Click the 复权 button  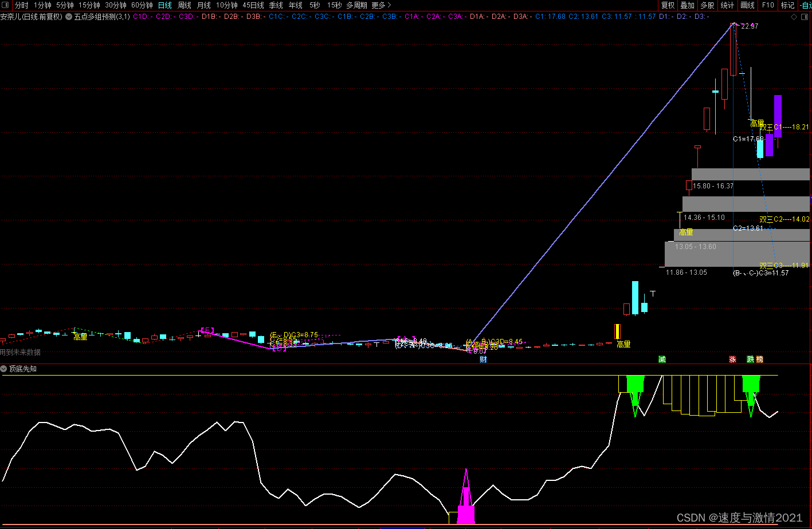click(668, 5)
